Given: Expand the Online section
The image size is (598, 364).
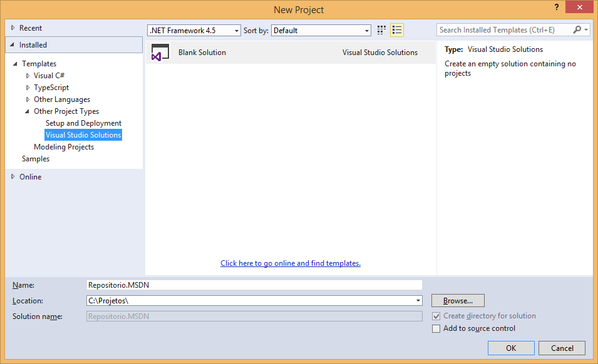Looking at the screenshot, I should coord(13,176).
